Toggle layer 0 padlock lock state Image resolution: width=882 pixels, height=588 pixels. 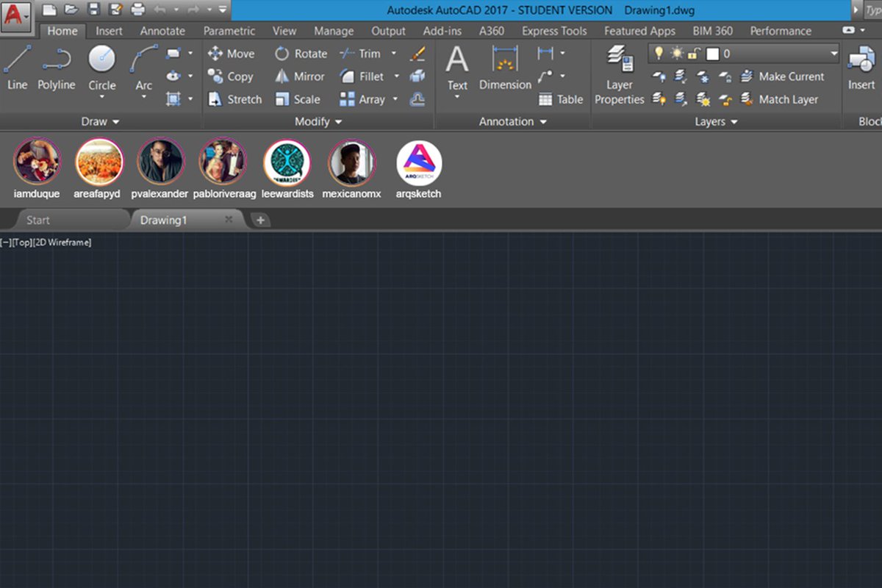695,54
